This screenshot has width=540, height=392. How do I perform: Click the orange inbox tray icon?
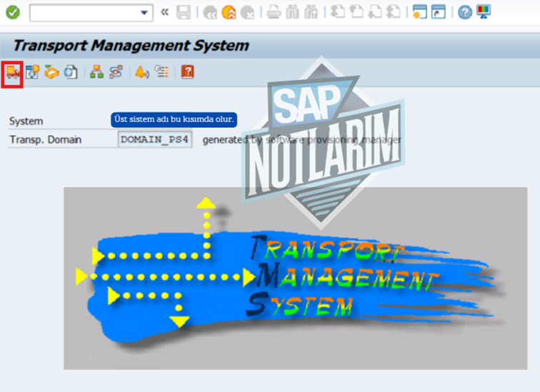[51, 72]
